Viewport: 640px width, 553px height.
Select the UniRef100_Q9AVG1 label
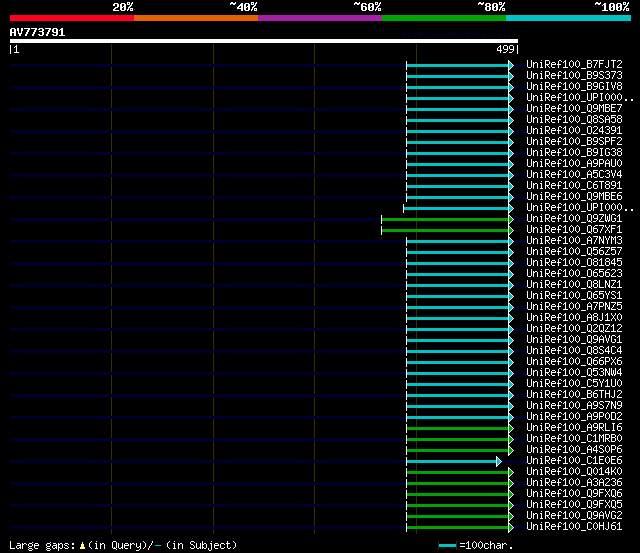tap(574, 340)
